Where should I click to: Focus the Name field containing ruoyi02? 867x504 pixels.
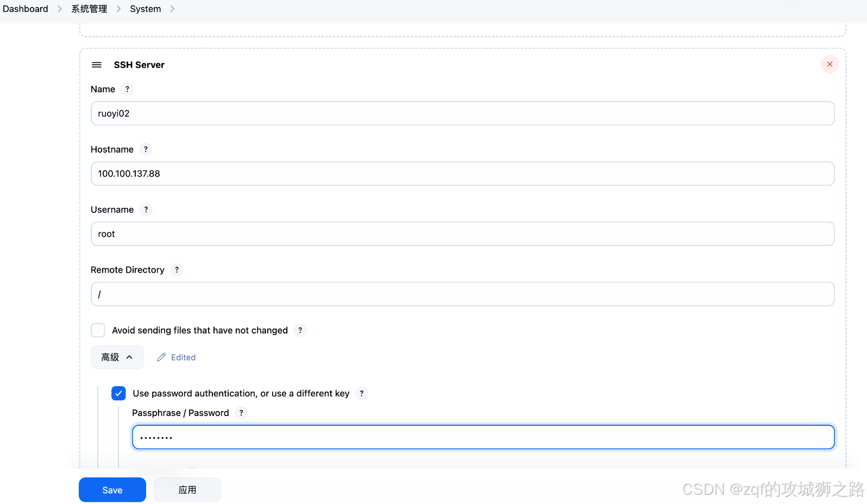coord(463,114)
